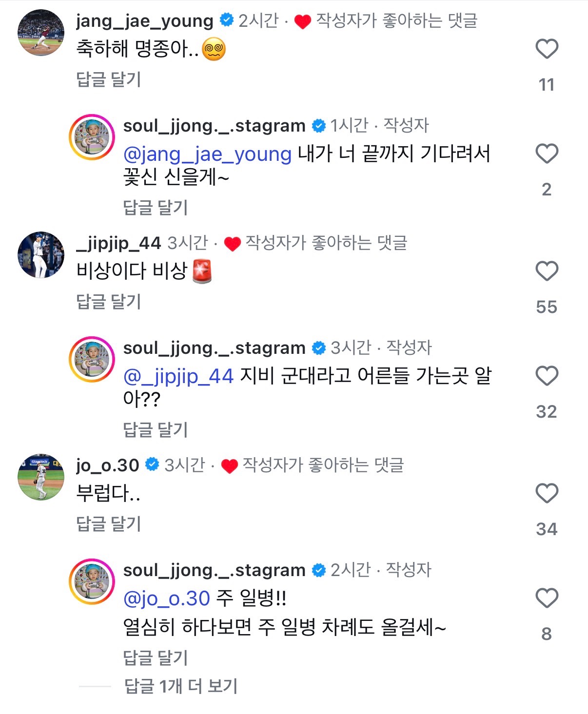
Task: Expand hidden replies with 답글 1개 더 보기
Action: (x=180, y=686)
